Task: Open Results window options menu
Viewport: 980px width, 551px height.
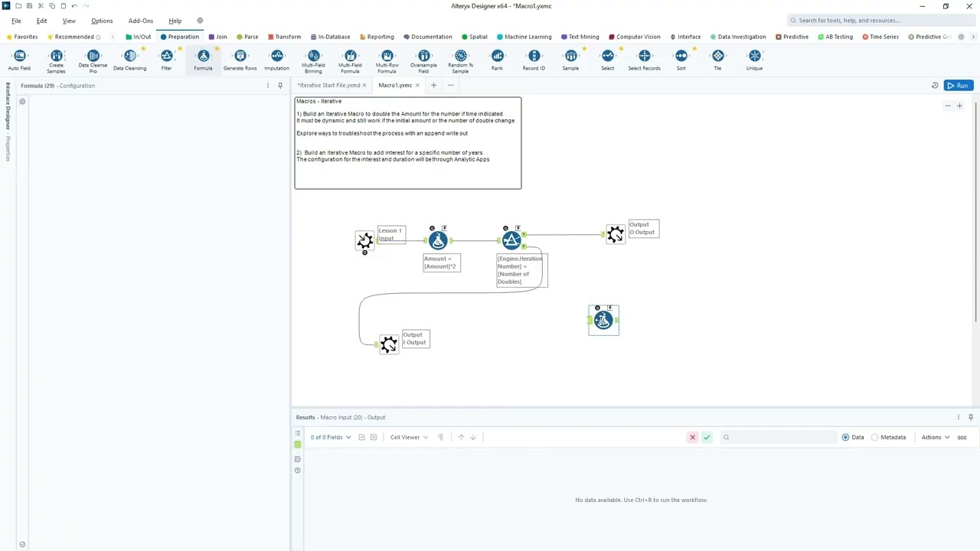Action: coord(959,417)
